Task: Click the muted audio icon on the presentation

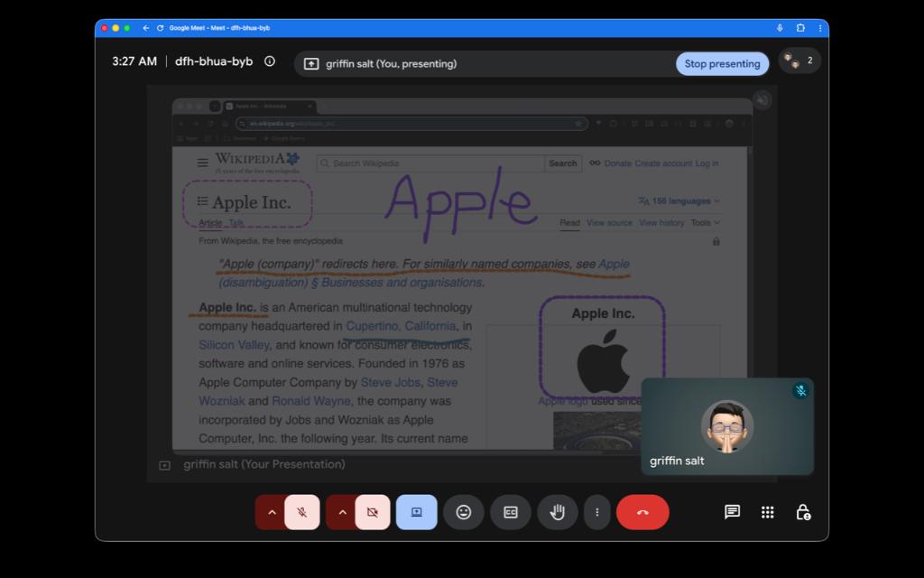Action: 762,100
